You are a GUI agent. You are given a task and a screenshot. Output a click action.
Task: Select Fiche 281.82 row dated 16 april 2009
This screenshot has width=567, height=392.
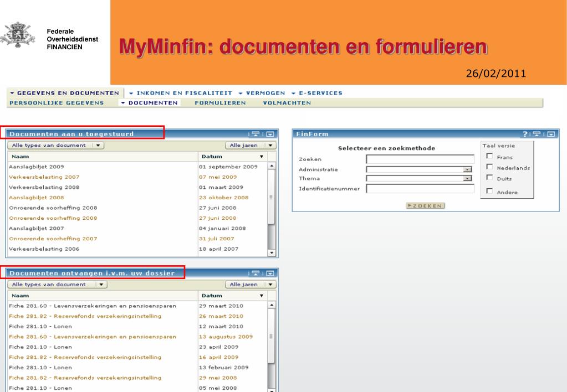coord(137,357)
